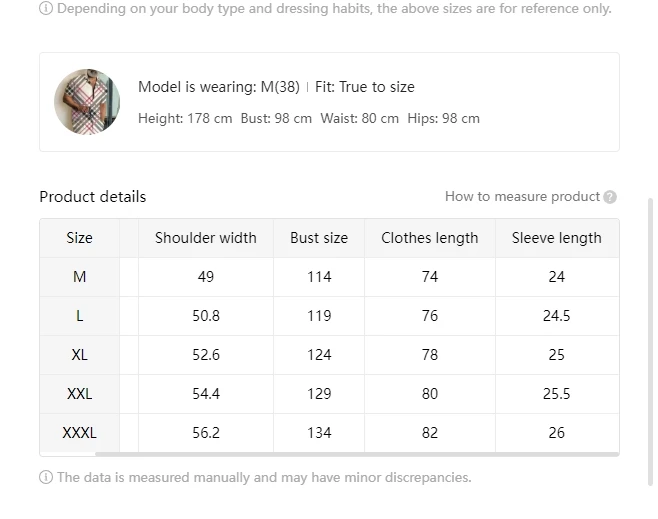This screenshot has height=519, width=658.
Task: Click the info icon beside body type note
Action: coord(46,8)
